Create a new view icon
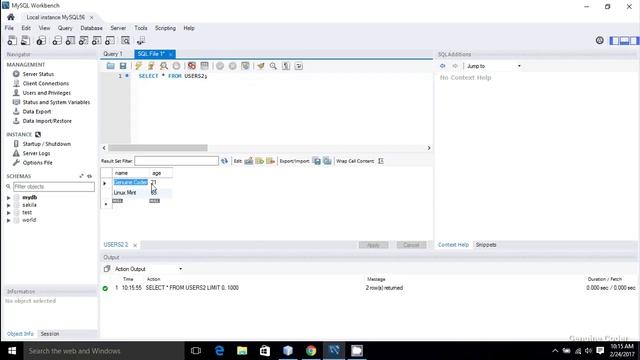The width and height of the screenshot is (640, 360). tap(83, 40)
